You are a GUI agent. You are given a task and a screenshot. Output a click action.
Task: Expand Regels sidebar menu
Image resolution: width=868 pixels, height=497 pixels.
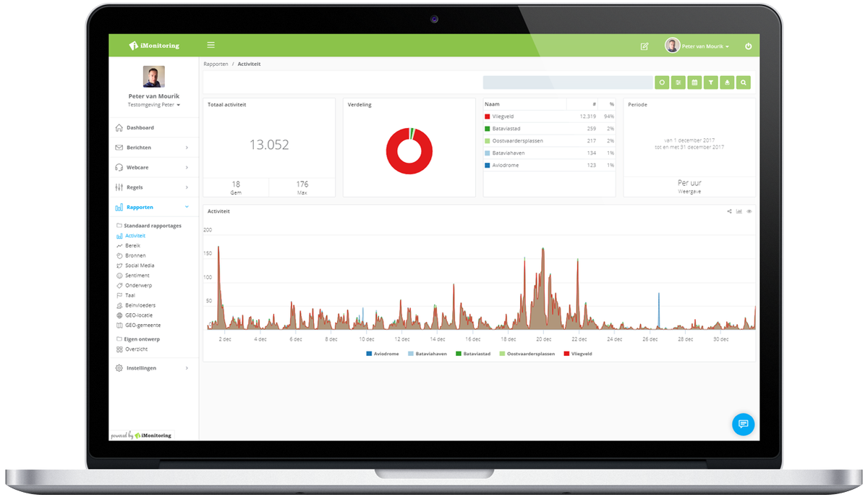[x=153, y=187]
